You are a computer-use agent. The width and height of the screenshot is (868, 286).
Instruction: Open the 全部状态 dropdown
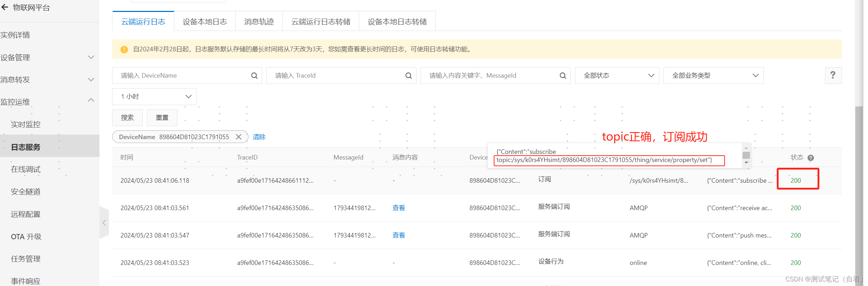pos(617,76)
